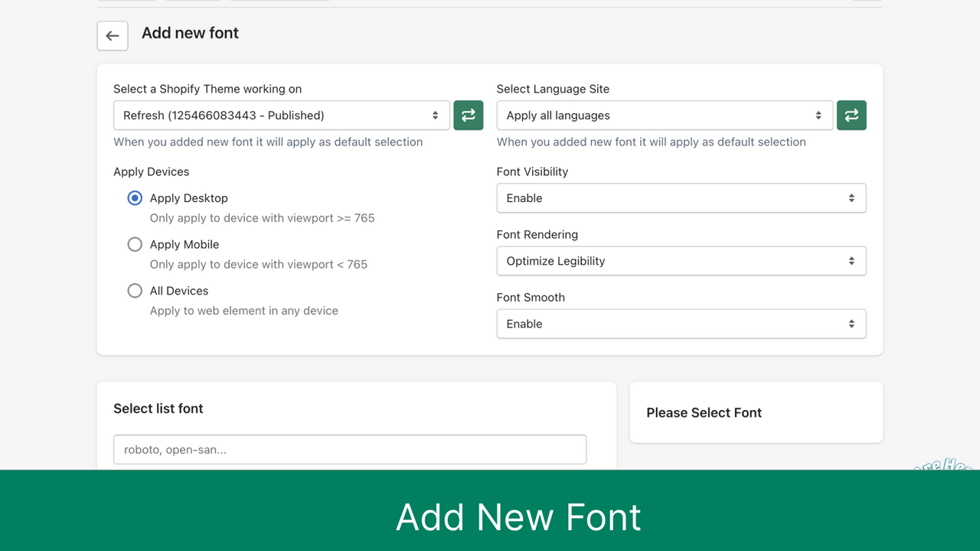Screen dimensions: 980x551
Task: Click 'Apply to web element in any device'
Action: (244, 311)
